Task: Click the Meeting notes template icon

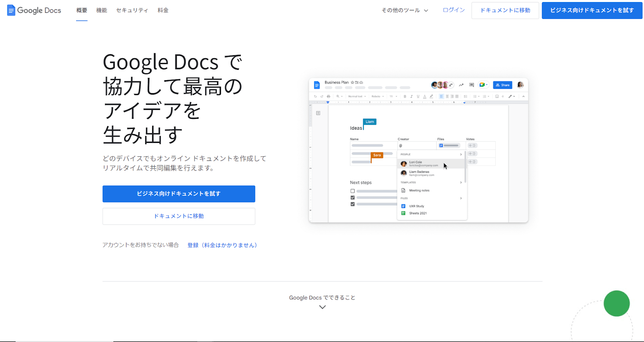Action: (403, 190)
